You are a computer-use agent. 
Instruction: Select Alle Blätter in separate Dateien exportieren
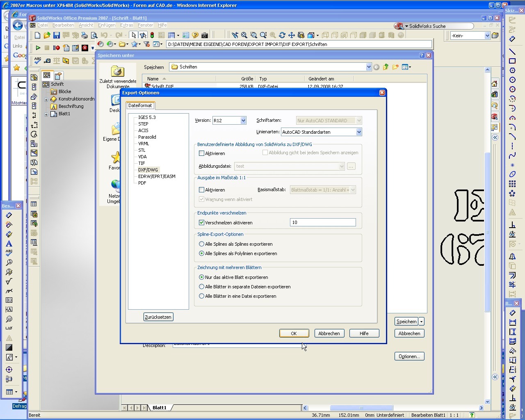tap(201, 287)
